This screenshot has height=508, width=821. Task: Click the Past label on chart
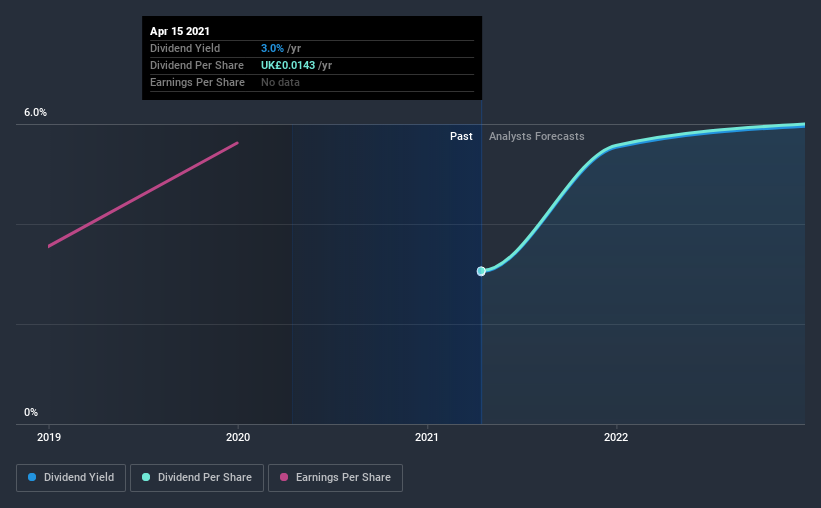coord(461,136)
